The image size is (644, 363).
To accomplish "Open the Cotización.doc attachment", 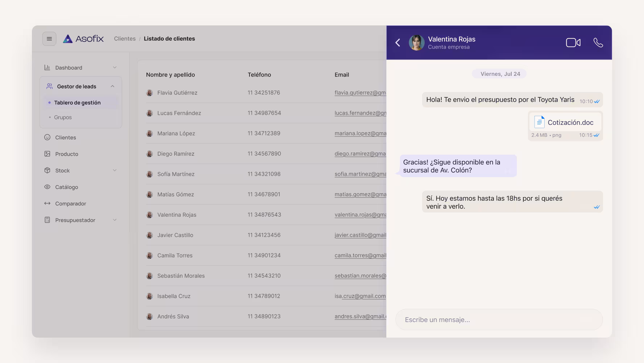I will pos(565,122).
